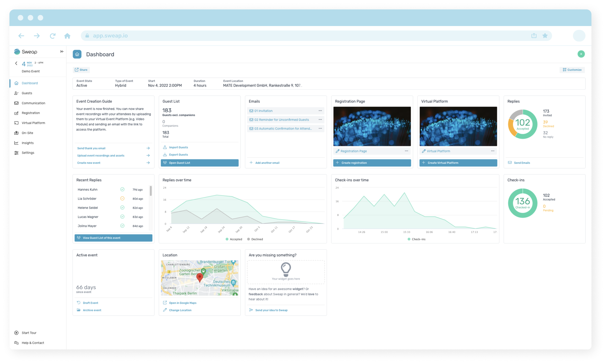This screenshot has width=606, height=364.
Task: Open Guests in the sidebar
Action: pyautogui.click(x=27, y=93)
